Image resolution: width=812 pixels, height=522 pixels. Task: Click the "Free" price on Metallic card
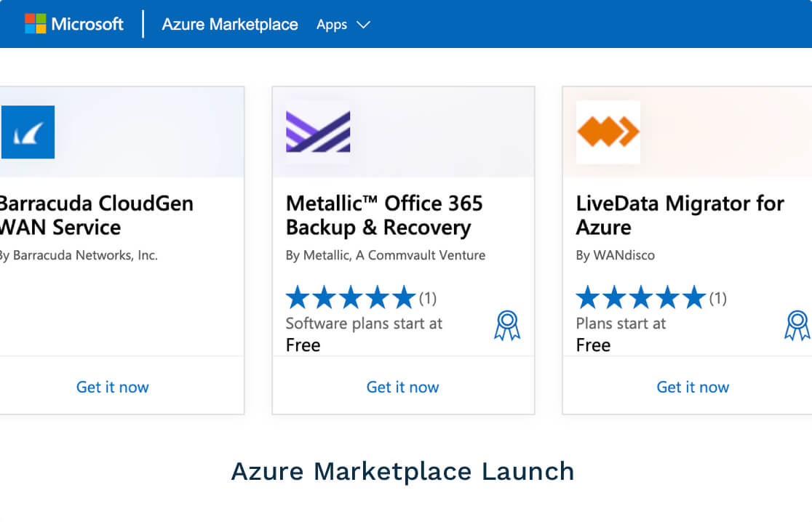point(303,345)
